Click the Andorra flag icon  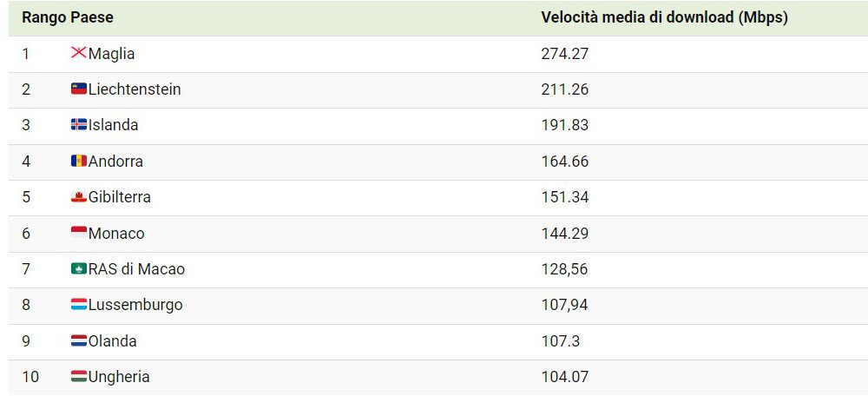(x=79, y=161)
